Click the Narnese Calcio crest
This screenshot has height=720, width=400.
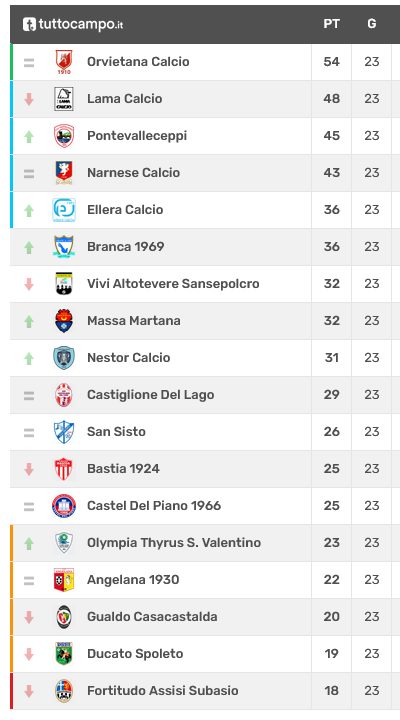(64, 173)
